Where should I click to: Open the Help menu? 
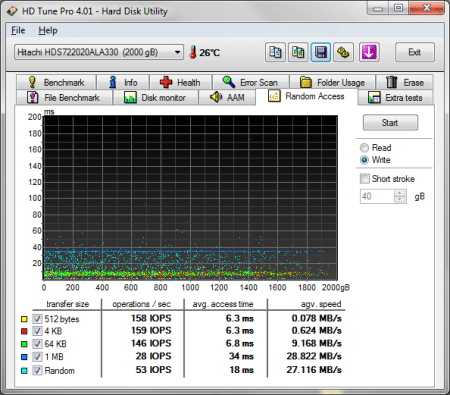pos(48,30)
